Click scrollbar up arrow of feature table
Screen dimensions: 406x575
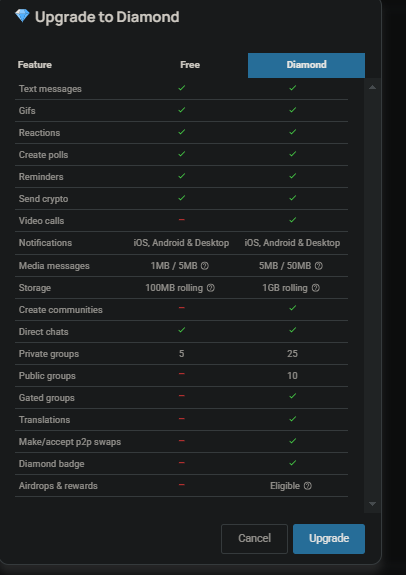(372, 87)
